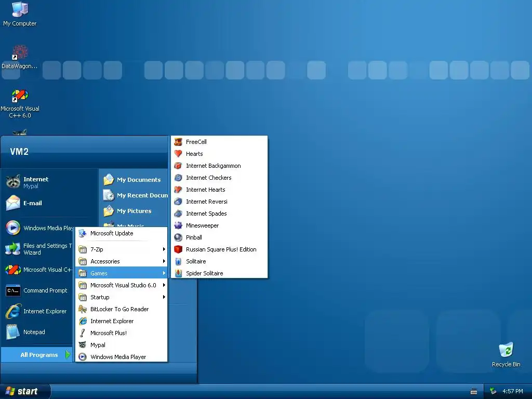
Task: Open My Recent Documents
Action: click(x=135, y=195)
